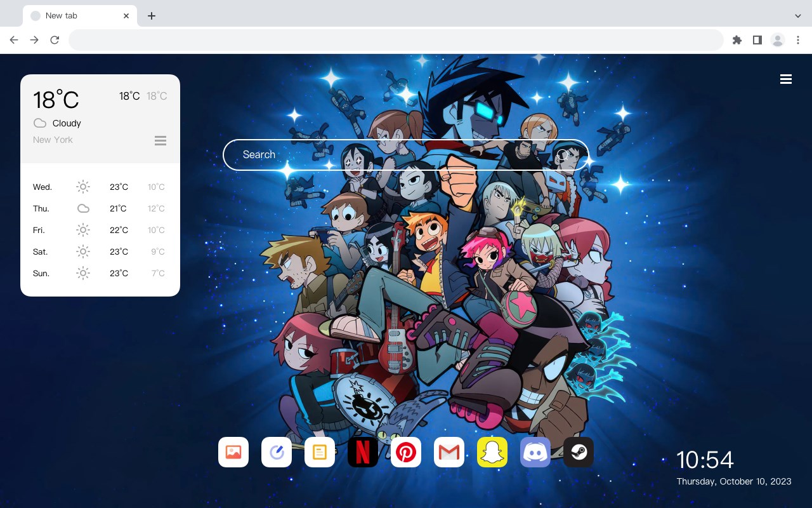This screenshot has height=508, width=812.
Task: Open the hamburger menu on the page
Action: (x=786, y=79)
